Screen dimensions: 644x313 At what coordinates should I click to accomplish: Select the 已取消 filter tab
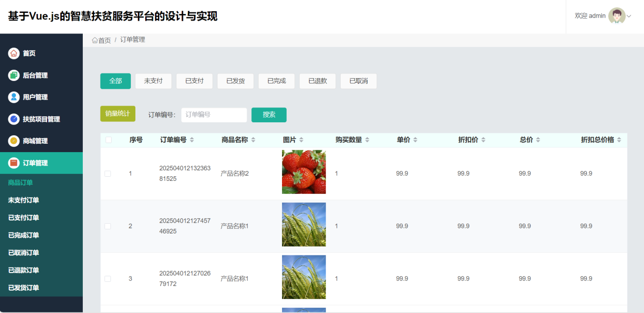[x=358, y=81]
